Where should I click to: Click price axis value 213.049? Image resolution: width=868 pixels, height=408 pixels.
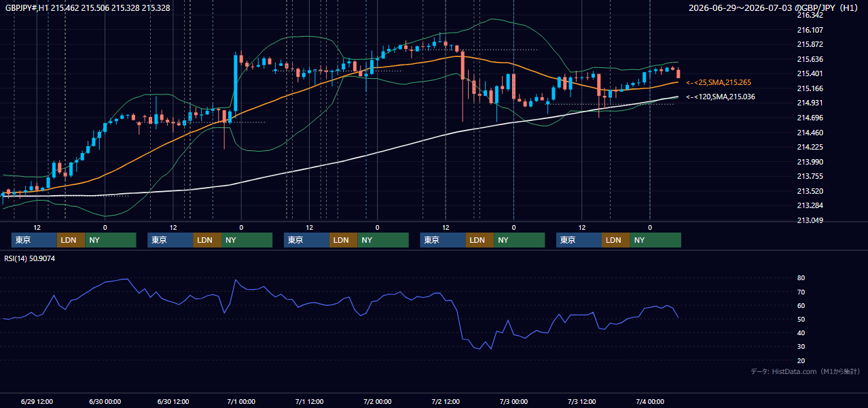[x=810, y=220]
